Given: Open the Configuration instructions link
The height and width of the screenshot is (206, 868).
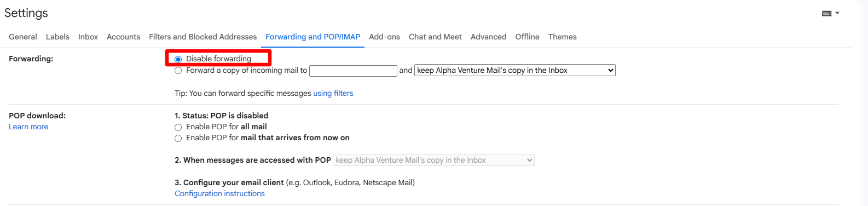Looking at the screenshot, I should [219, 193].
